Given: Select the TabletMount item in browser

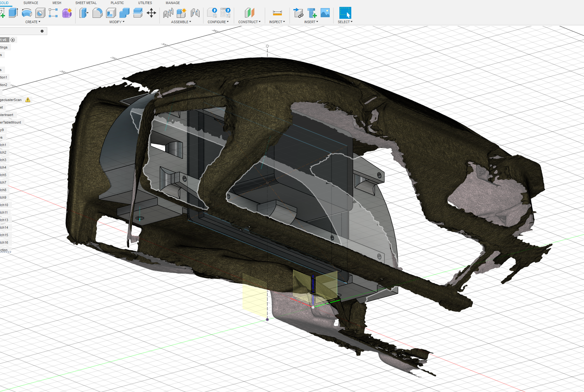Looking at the screenshot, I should (11, 122).
